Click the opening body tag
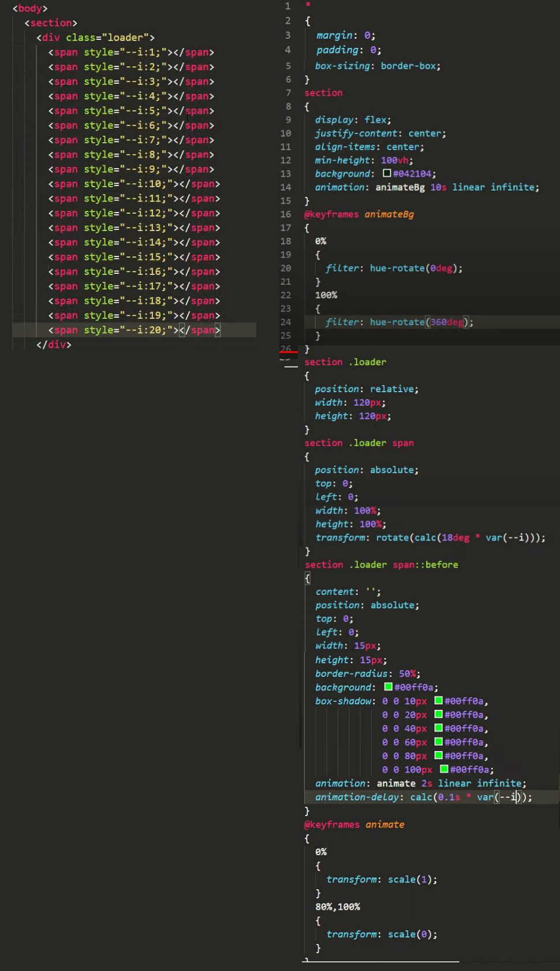This screenshot has height=971, width=560. [x=30, y=8]
